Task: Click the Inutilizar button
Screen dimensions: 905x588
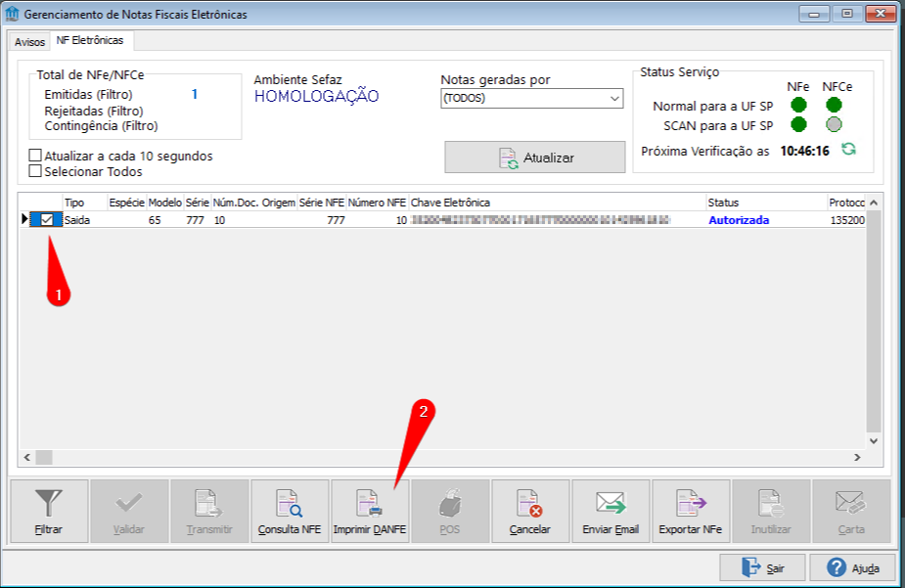Action: [x=771, y=512]
